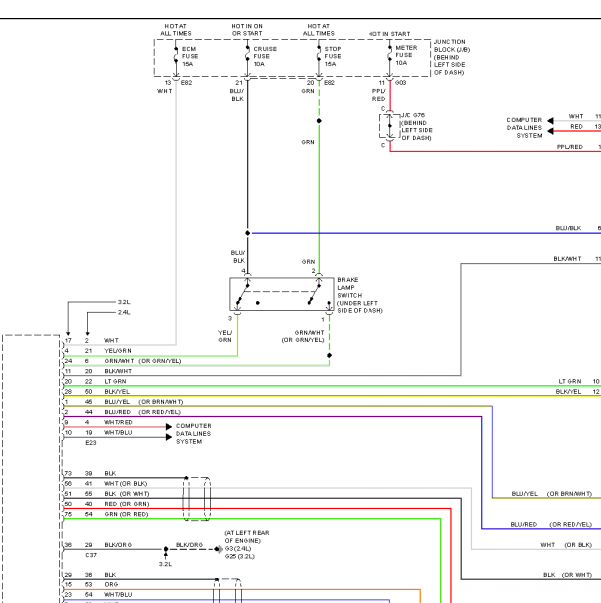Click the YEL/GRN row at pins 4/21
The height and width of the screenshot is (603, 601).
(98, 351)
